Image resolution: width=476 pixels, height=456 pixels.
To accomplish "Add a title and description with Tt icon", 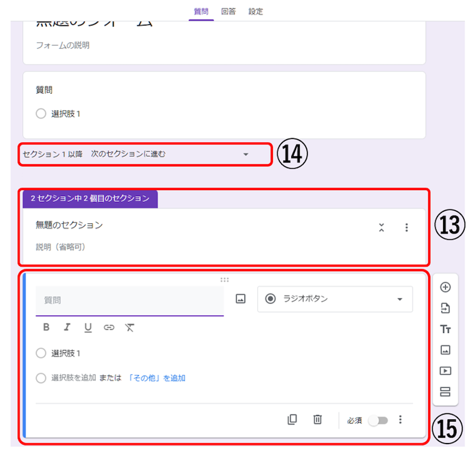I will pyautogui.click(x=445, y=329).
